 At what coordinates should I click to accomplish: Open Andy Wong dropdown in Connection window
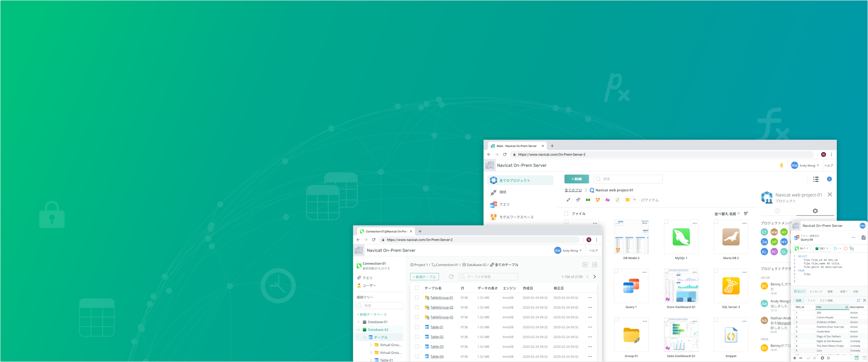[x=568, y=250]
